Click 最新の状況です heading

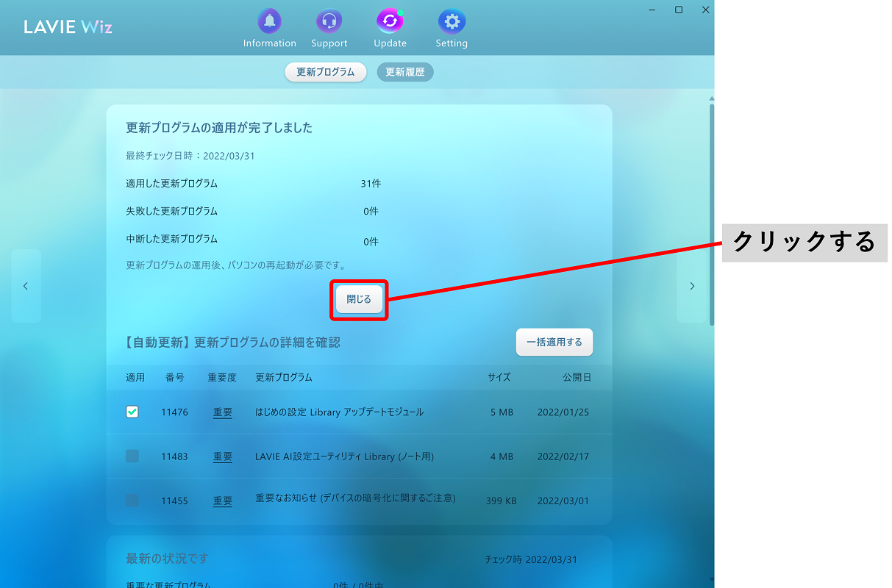pos(167,559)
